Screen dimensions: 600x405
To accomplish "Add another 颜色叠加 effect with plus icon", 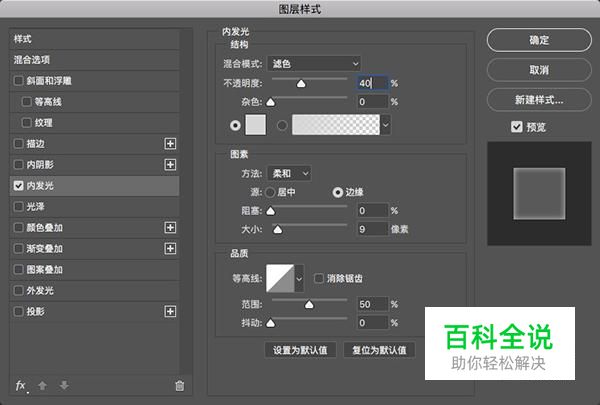I will tap(170, 228).
